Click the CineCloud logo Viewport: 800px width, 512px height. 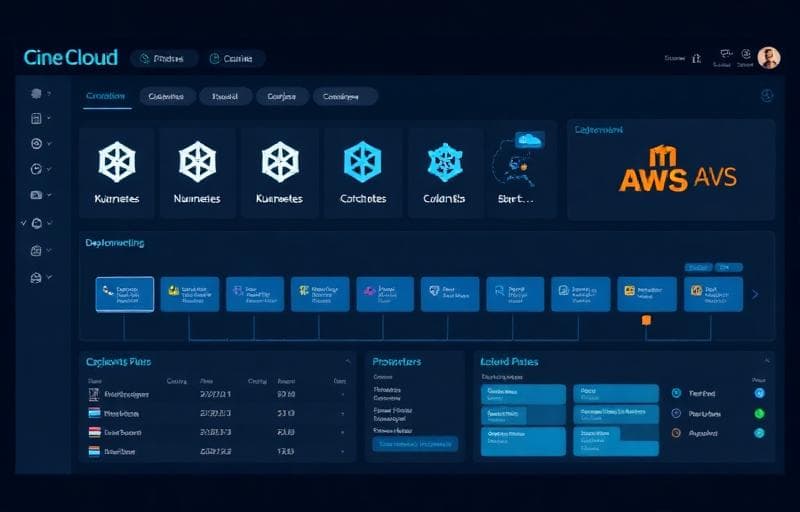(x=70, y=58)
